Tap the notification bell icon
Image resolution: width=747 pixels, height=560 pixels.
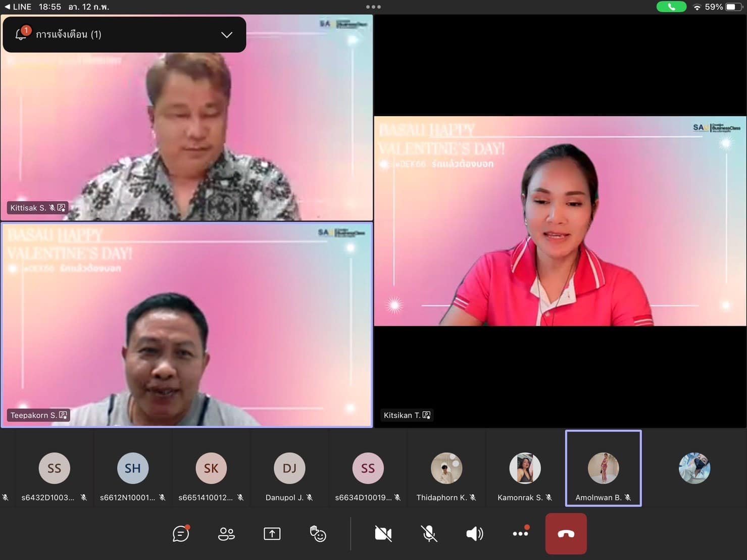click(x=22, y=34)
